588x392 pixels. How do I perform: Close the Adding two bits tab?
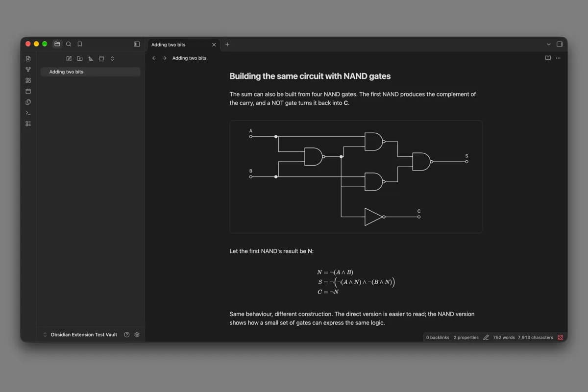coord(214,45)
